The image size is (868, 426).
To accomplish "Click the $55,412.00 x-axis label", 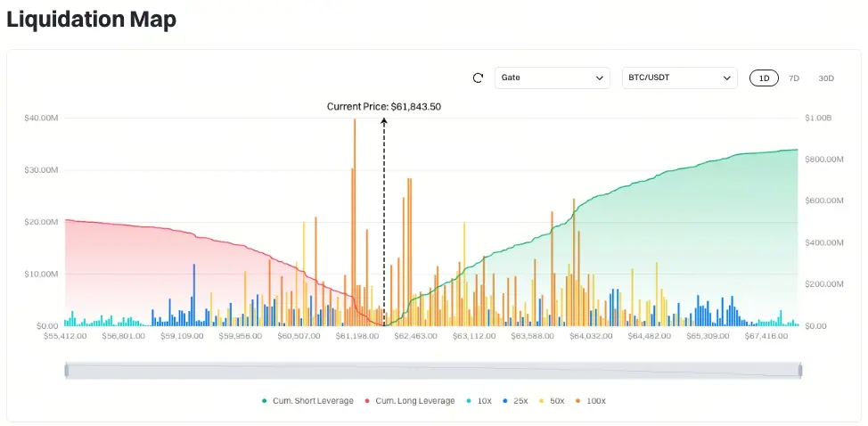I will 65,336.
